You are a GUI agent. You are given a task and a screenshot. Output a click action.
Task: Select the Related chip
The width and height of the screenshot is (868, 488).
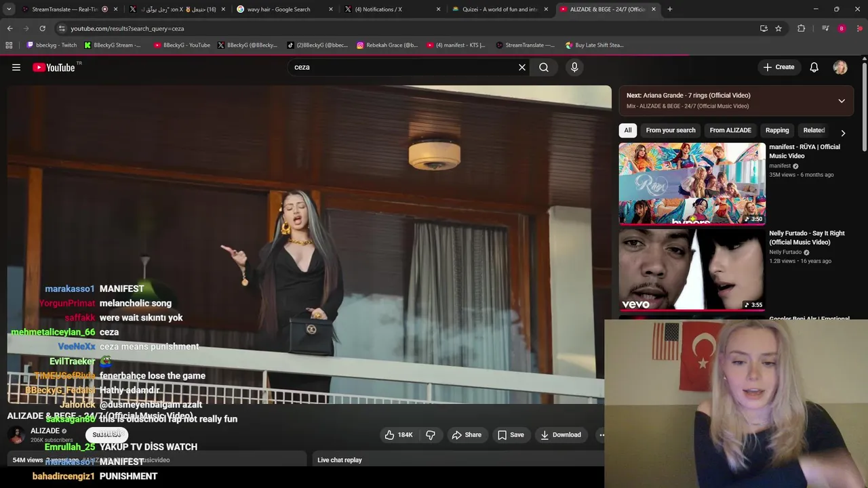click(x=814, y=130)
